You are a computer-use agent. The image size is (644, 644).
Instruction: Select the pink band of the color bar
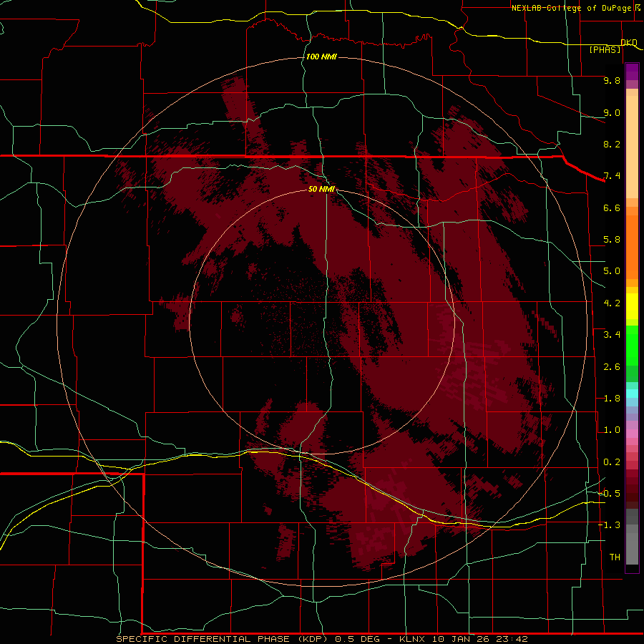[x=632, y=434]
